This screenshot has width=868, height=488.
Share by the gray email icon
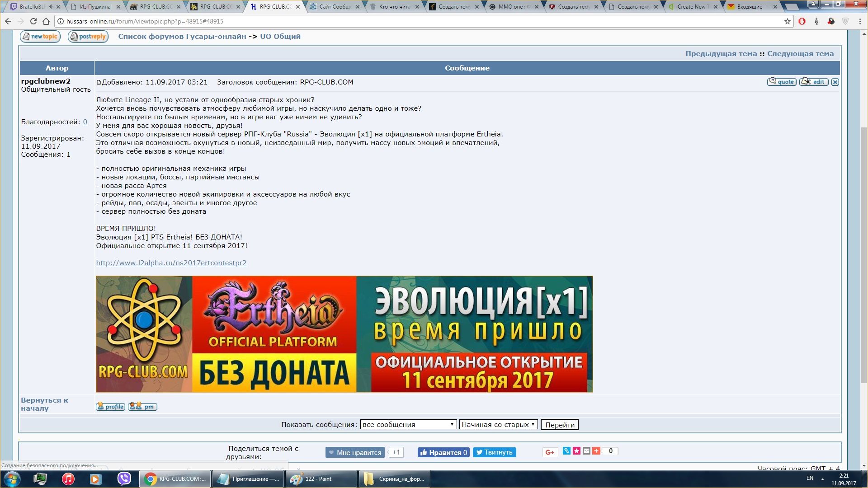click(586, 451)
